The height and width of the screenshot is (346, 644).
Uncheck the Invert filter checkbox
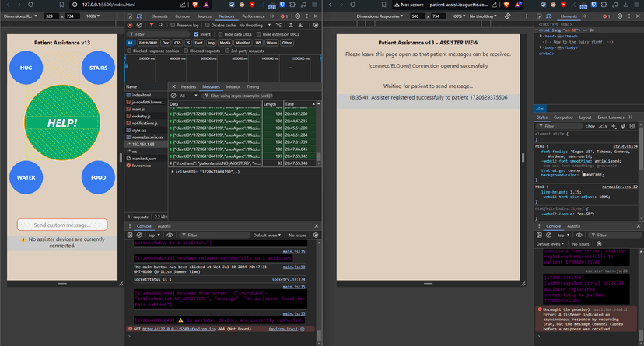click(x=196, y=34)
